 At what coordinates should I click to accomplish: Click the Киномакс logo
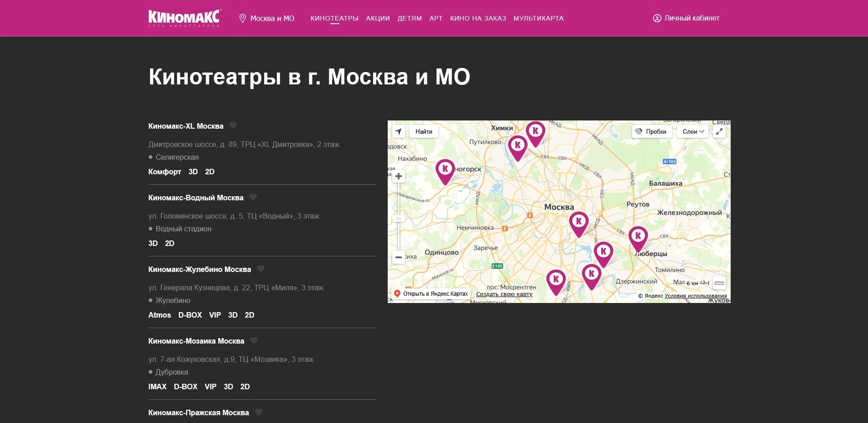(x=183, y=17)
